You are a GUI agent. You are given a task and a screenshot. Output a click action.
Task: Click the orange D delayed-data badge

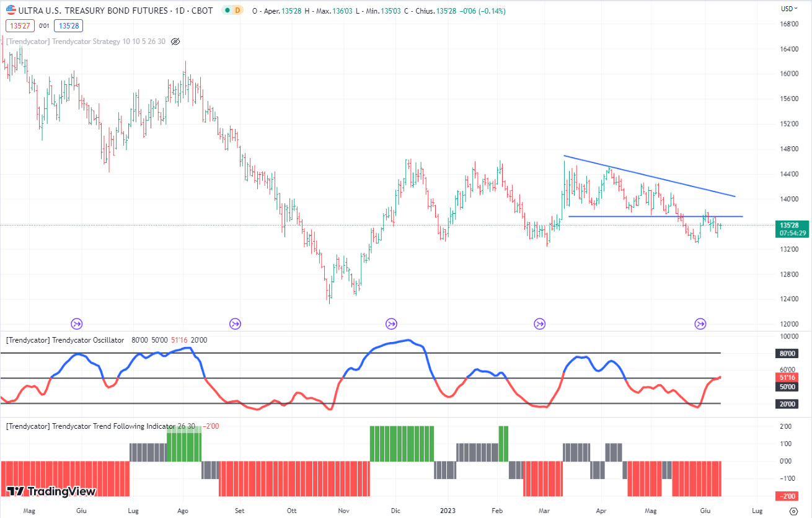click(x=239, y=11)
